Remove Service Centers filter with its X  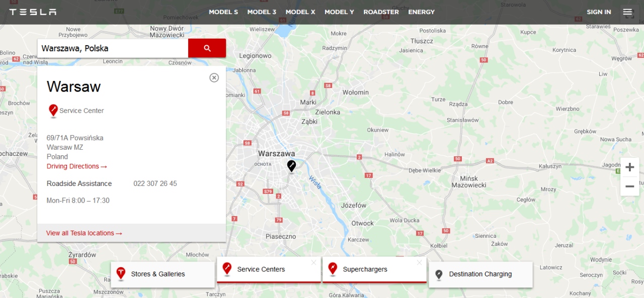click(x=314, y=262)
